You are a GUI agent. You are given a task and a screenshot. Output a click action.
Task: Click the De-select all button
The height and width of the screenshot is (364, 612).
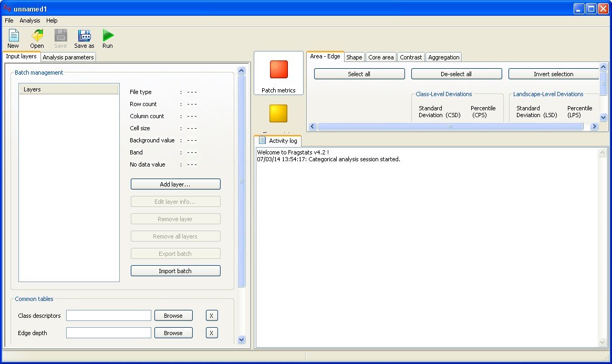(457, 74)
